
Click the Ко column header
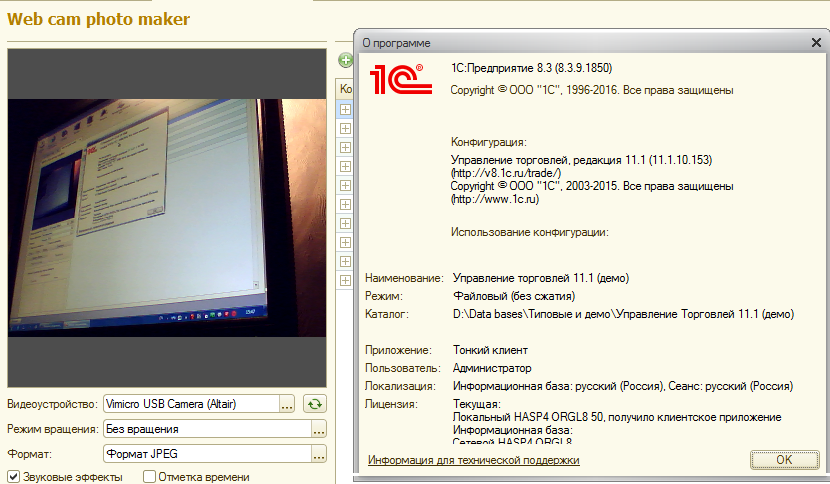[345, 89]
